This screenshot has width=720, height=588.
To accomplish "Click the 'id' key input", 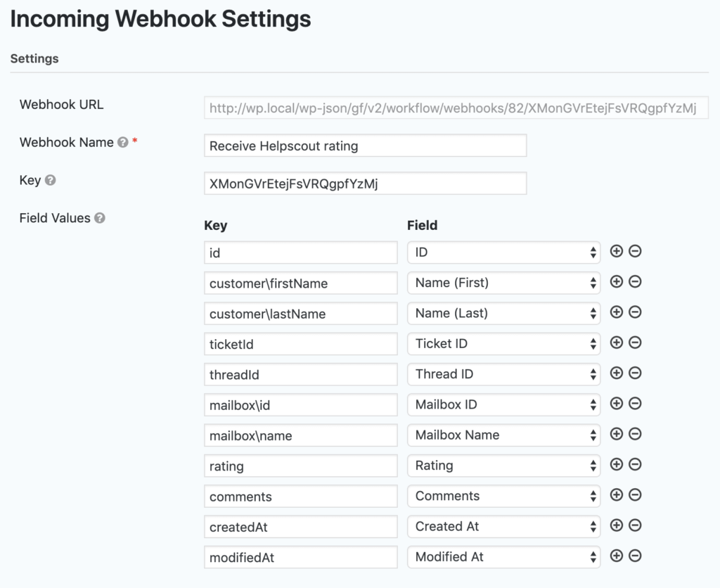I will [x=301, y=253].
